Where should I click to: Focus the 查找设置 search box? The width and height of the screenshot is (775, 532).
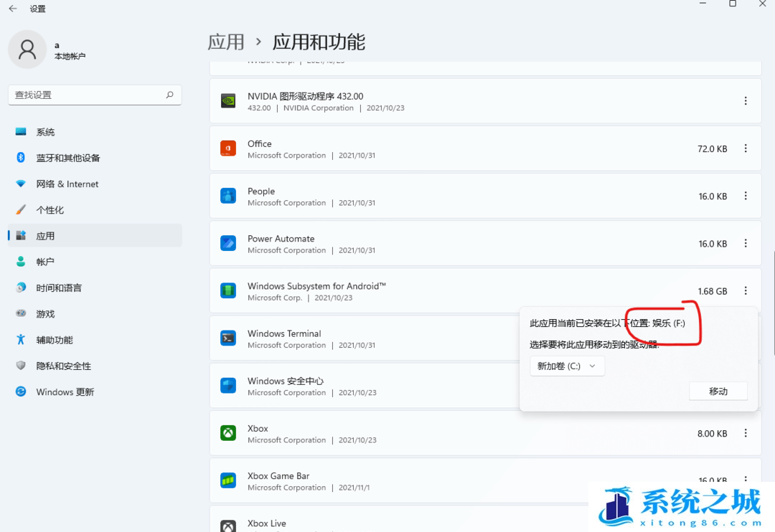[x=95, y=95]
